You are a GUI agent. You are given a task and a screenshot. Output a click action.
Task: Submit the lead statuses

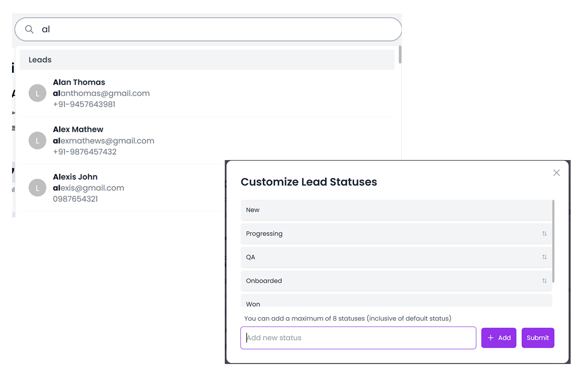tap(538, 338)
